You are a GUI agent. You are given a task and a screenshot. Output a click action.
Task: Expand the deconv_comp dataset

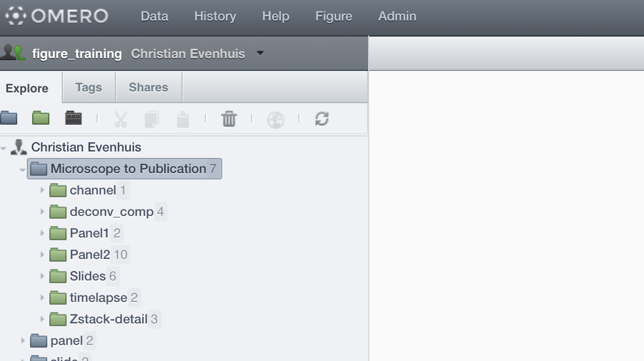[x=42, y=212]
